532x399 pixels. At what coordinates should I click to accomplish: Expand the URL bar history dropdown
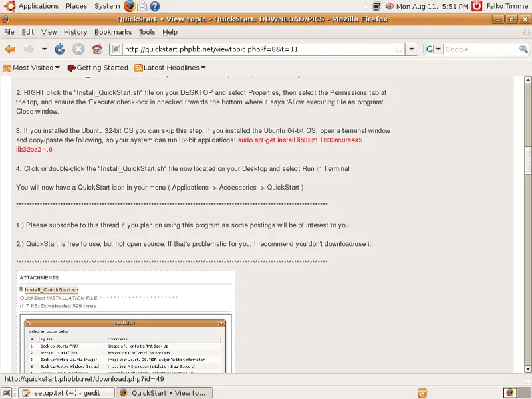[x=412, y=49]
